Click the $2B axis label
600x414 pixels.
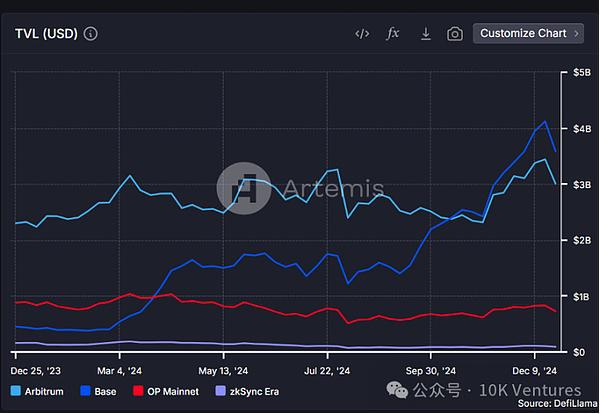pos(582,240)
